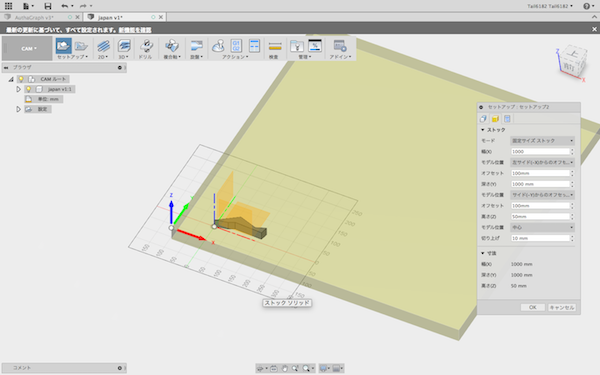
Task: Open the モード fixed size stock dropdown
Action: coord(542,140)
